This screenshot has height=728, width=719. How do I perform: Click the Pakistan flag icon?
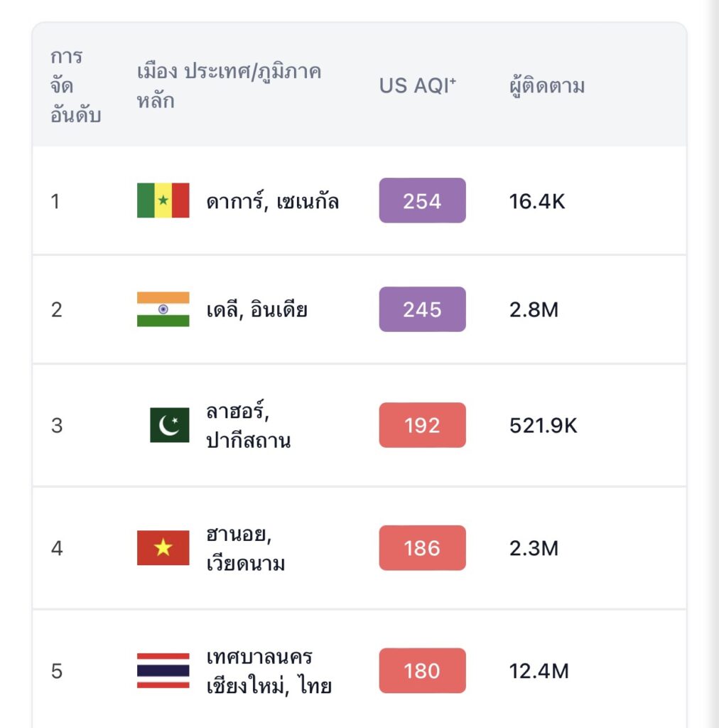click(169, 425)
